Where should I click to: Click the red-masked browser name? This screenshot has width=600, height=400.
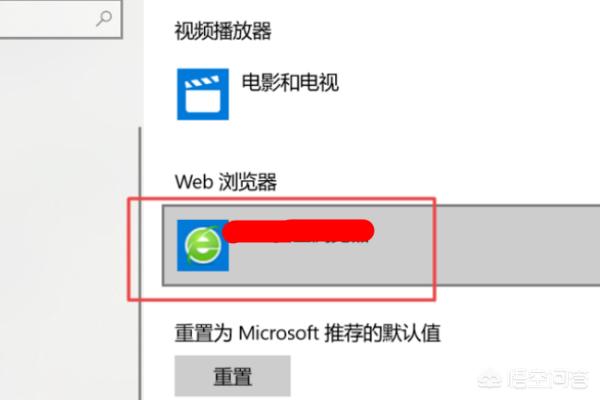click(x=298, y=231)
